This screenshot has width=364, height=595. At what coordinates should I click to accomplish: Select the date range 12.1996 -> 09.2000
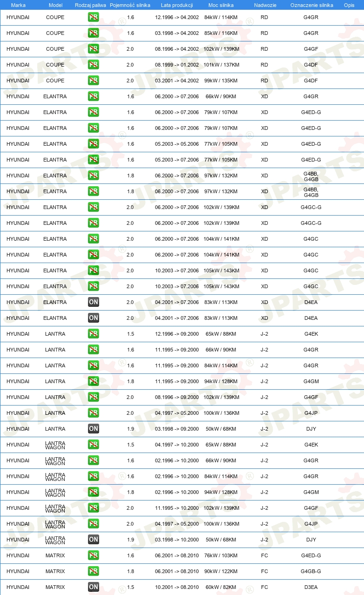(x=177, y=334)
